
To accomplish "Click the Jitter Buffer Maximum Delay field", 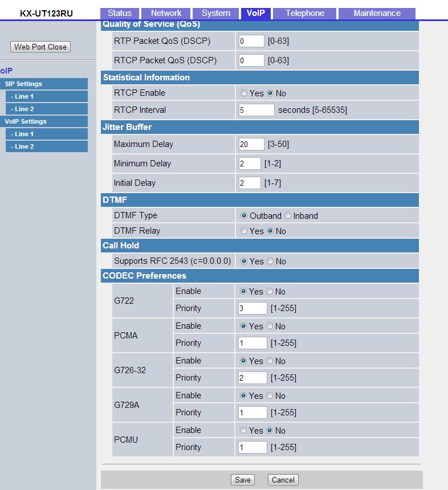I will coord(251,145).
